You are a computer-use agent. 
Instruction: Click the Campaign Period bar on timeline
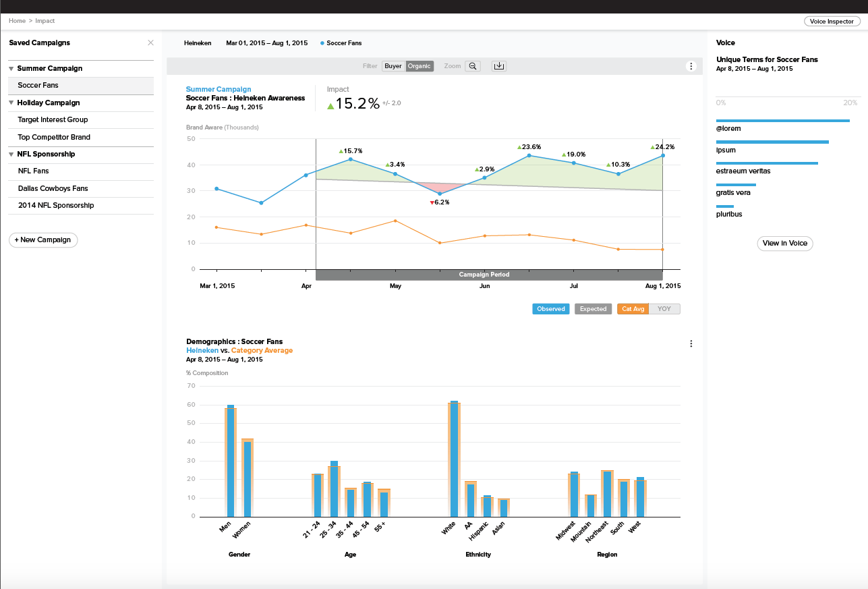pyautogui.click(x=489, y=275)
